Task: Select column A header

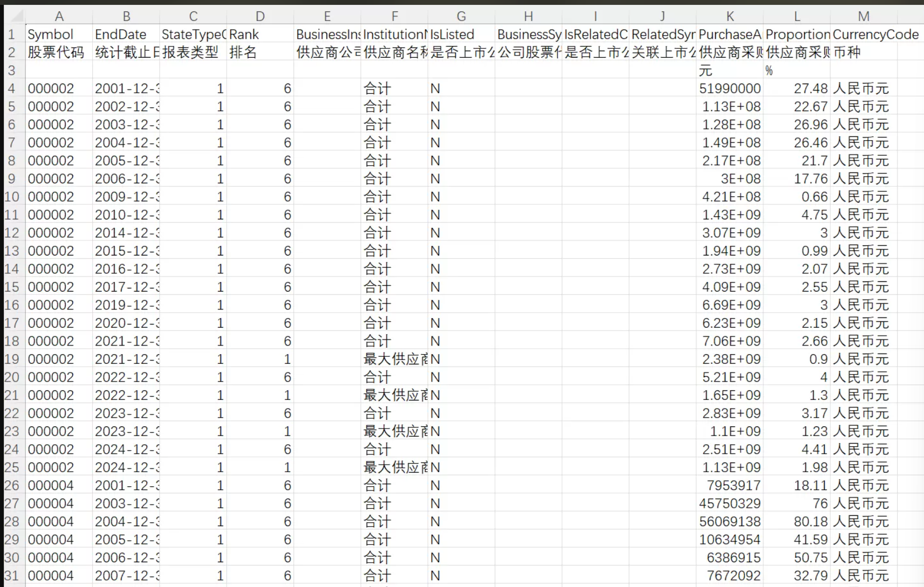Action: point(59,17)
